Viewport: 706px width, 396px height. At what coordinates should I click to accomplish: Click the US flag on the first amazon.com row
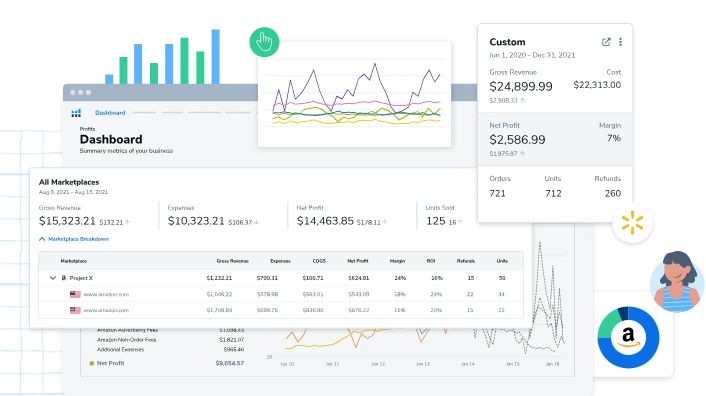(75, 294)
